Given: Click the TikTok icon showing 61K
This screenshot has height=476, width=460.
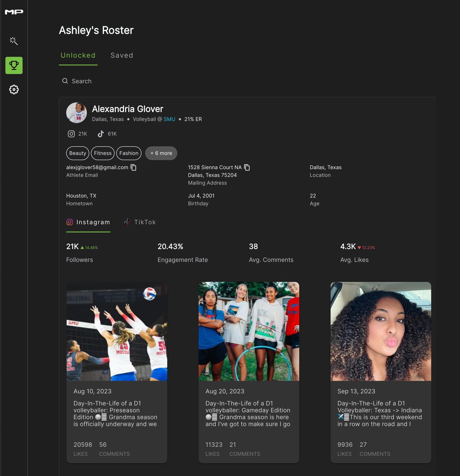Looking at the screenshot, I should (101, 133).
